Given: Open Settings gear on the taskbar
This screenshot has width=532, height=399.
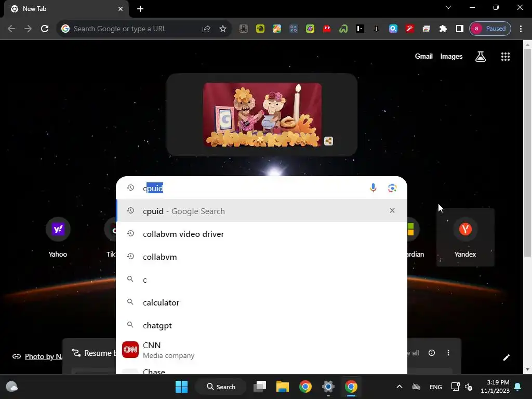Looking at the screenshot, I should (x=328, y=387).
